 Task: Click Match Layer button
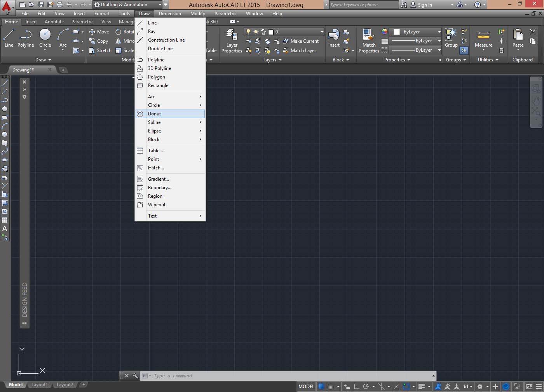[299, 51]
